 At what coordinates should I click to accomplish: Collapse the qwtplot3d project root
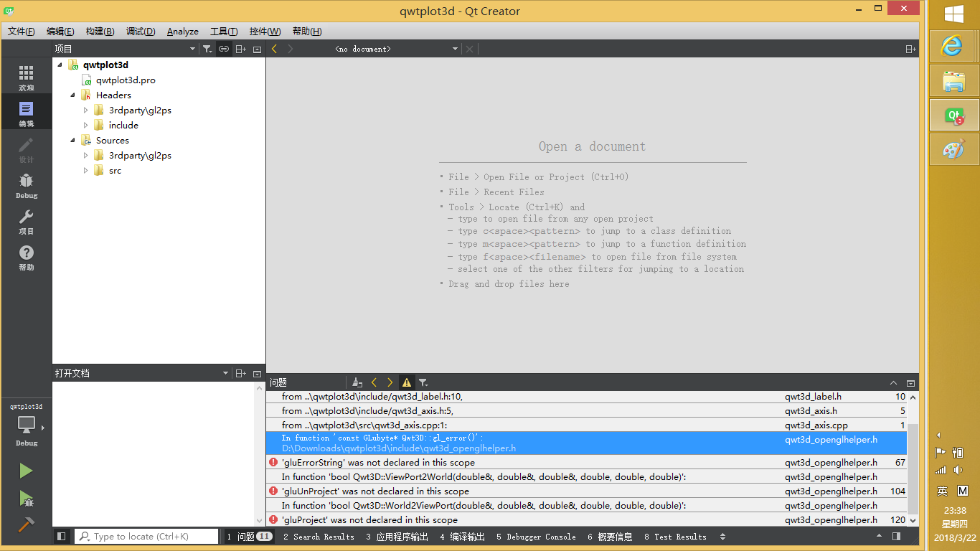click(60, 65)
